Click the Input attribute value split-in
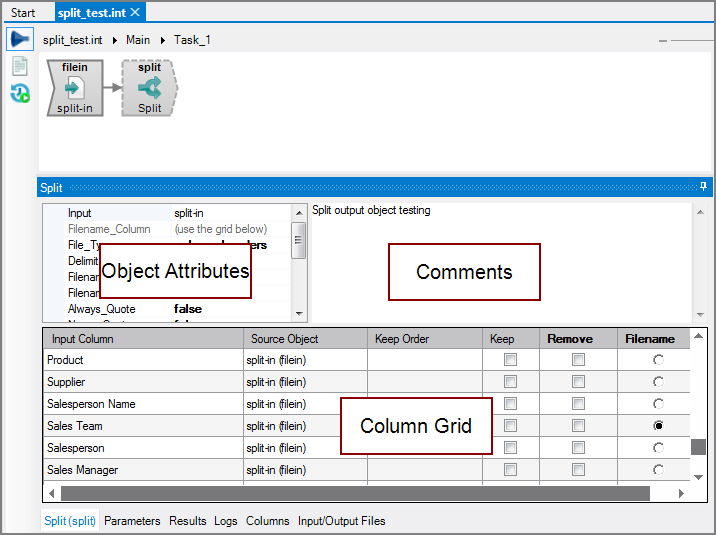The width and height of the screenshot is (716, 535). (x=189, y=213)
